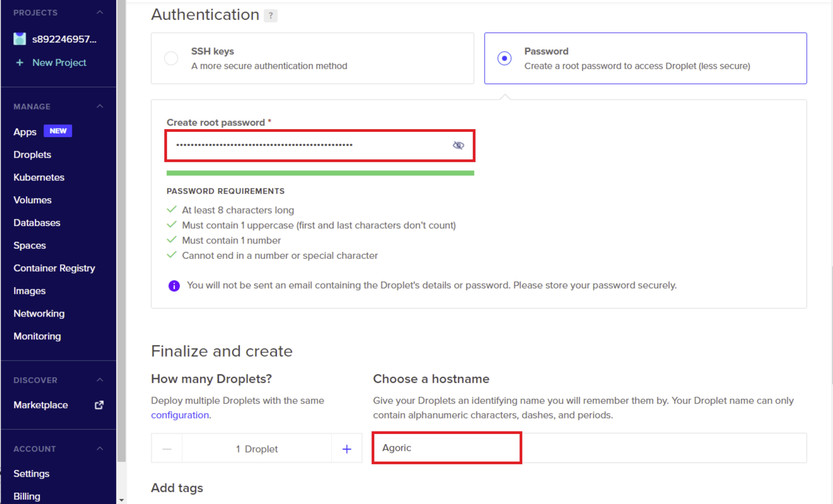Increase Droplet count with plus button

[x=346, y=449]
